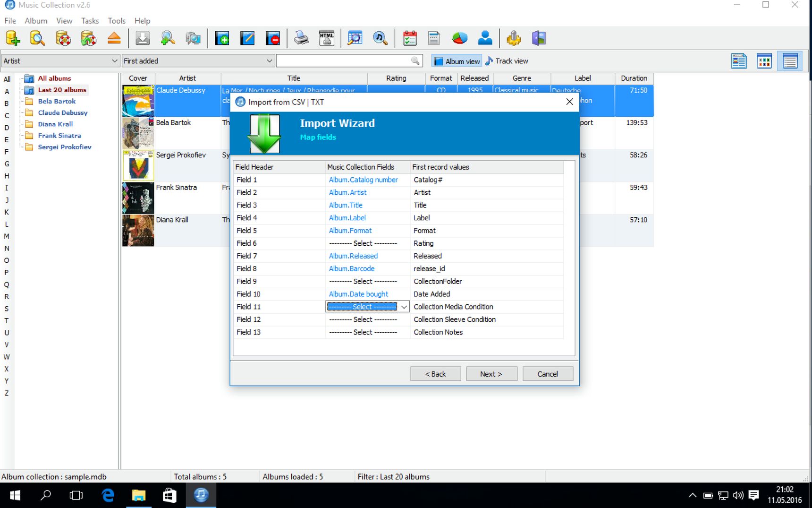Click the Claude Debussy album cover thumbnail
This screenshot has width=812, height=508.
(138, 101)
